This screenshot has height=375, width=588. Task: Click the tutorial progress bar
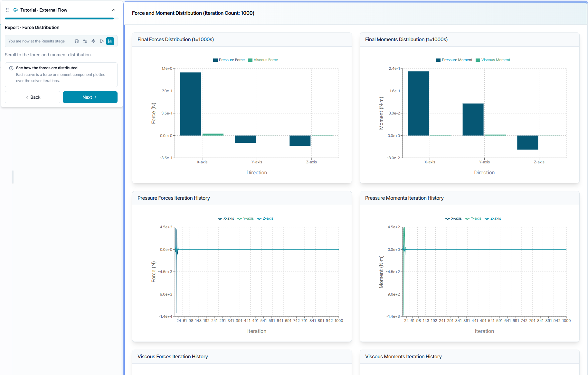click(x=59, y=19)
